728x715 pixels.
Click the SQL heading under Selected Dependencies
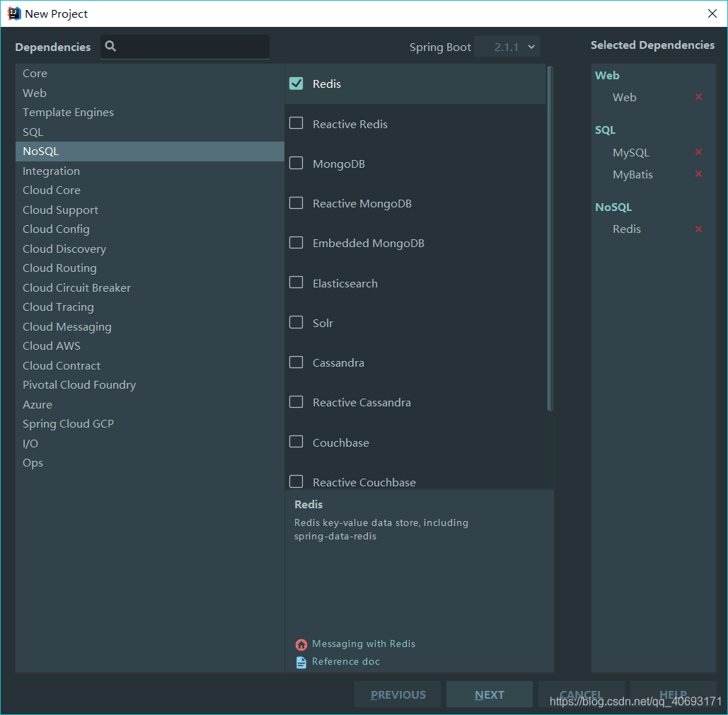(x=605, y=130)
